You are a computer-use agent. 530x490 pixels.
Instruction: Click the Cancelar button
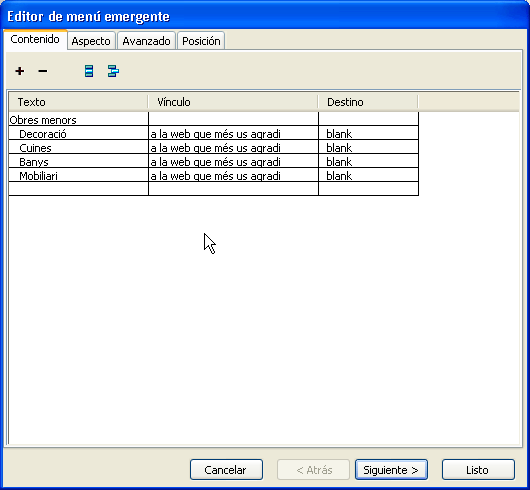[x=226, y=470]
